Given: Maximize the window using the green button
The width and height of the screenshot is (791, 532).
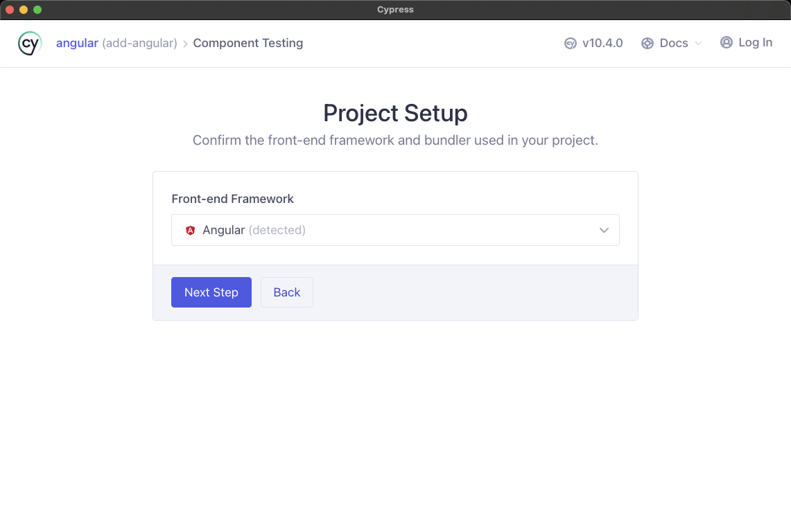Looking at the screenshot, I should click(x=37, y=10).
